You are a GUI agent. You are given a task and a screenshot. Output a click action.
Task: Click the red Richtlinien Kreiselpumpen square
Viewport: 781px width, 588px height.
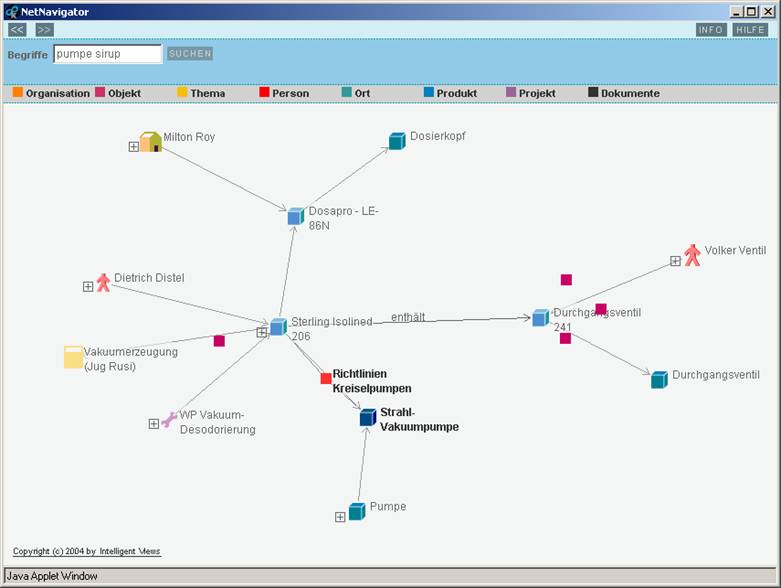click(326, 378)
